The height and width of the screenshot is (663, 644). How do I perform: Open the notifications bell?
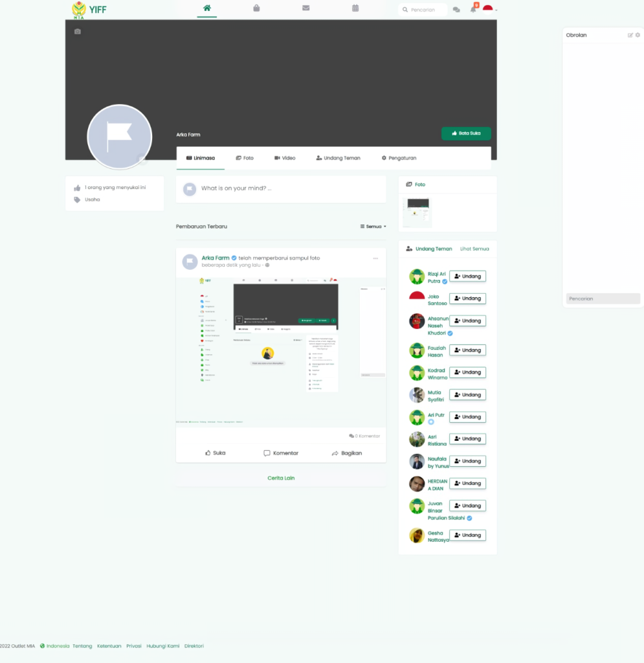click(x=473, y=9)
